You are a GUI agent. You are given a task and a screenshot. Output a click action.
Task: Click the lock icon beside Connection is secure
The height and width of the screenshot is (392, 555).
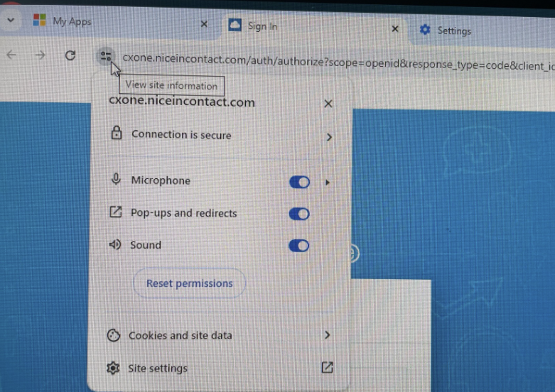[x=117, y=133]
